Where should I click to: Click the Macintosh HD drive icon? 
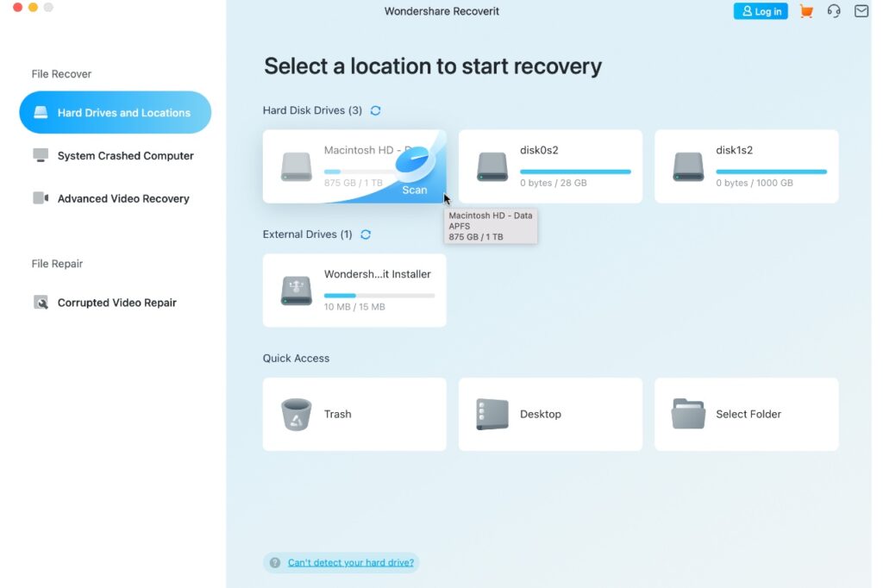pos(297,166)
